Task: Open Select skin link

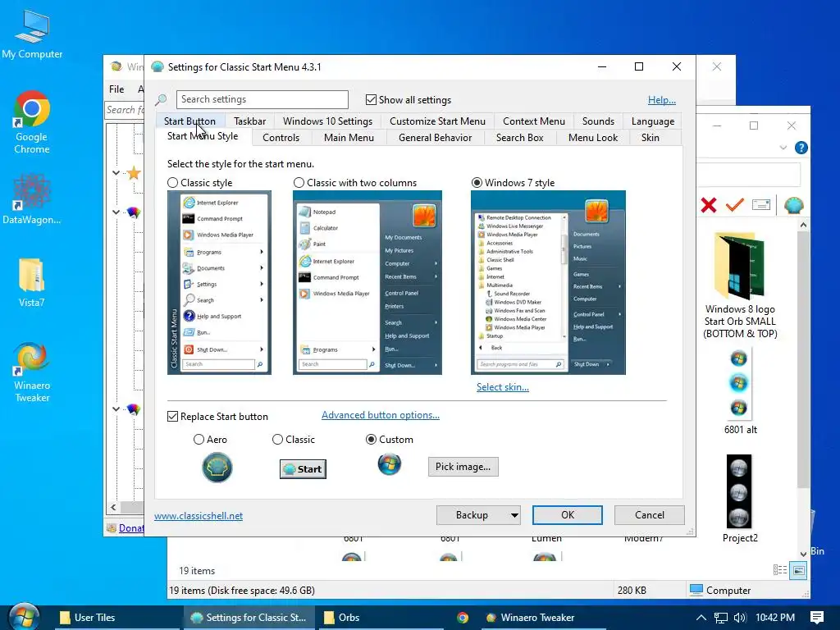Action: (503, 387)
